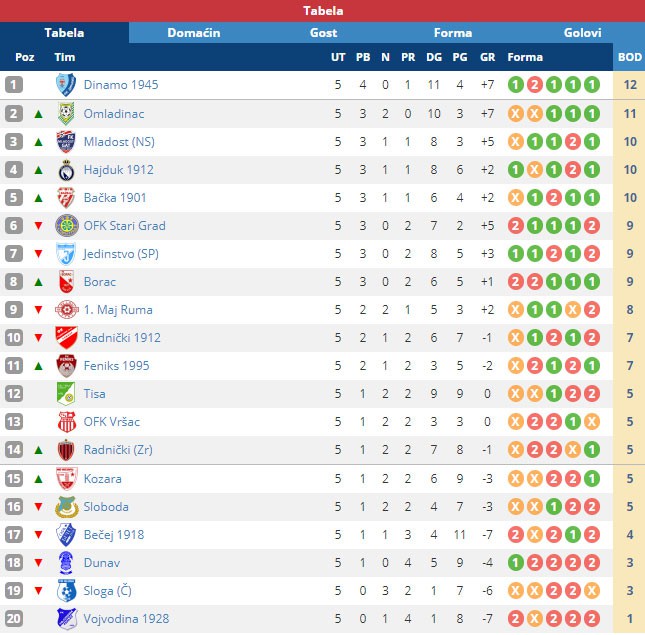Image resolution: width=645 pixels, height=635 pixels.
Task: Click the 1. Maj Ruma crest
Action: click(x=66, y=309)
